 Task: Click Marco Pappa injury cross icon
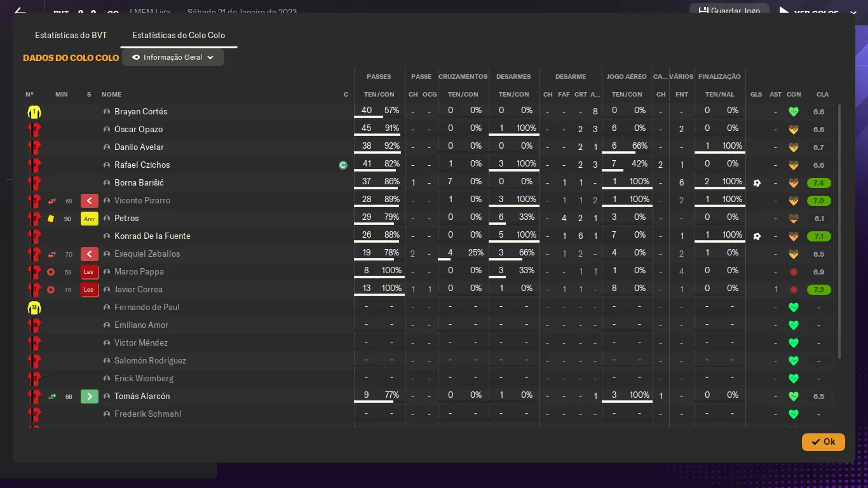pos(51,272)
